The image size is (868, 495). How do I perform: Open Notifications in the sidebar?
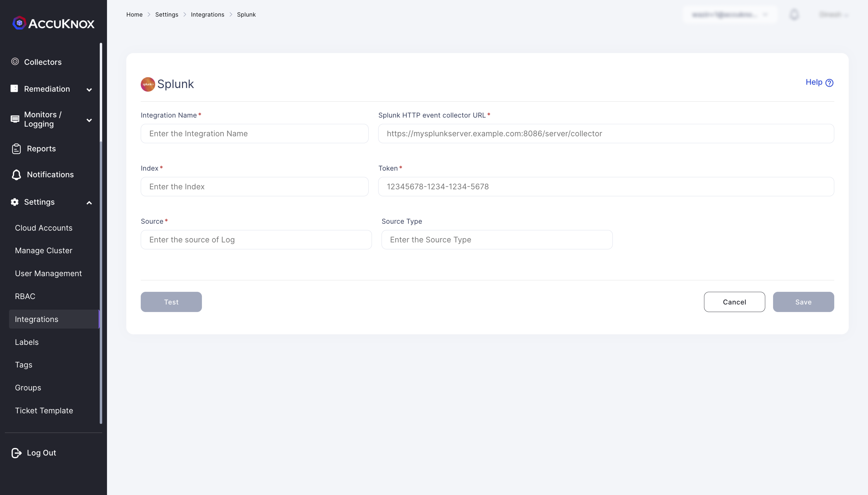(50, 175)
